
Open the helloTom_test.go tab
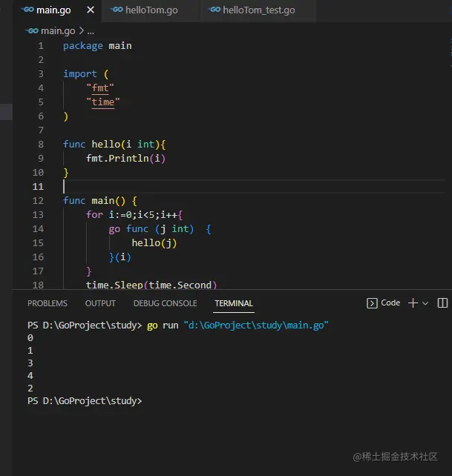tap(258, 10)
